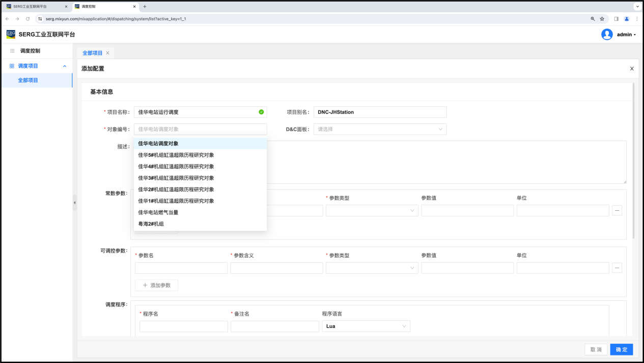
Task: Close the 添加配置 panel with X icon
Action: click(632, 69)
